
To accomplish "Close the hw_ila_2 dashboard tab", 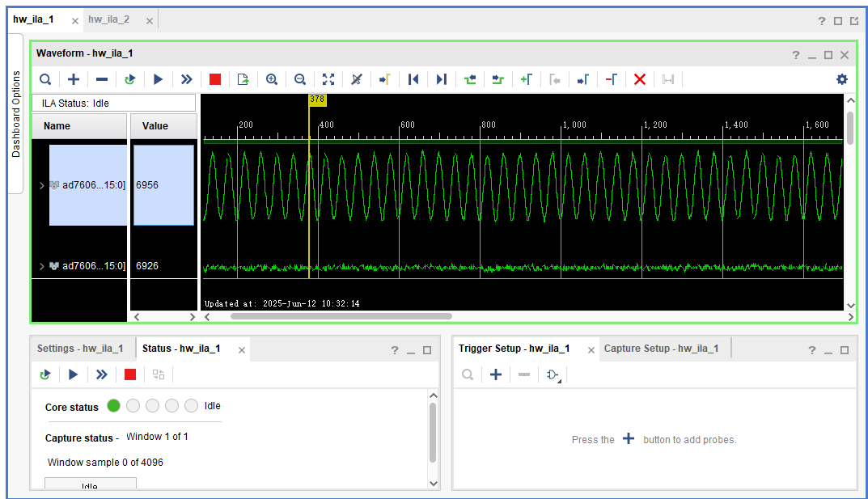I will click(x=150, y=21).
